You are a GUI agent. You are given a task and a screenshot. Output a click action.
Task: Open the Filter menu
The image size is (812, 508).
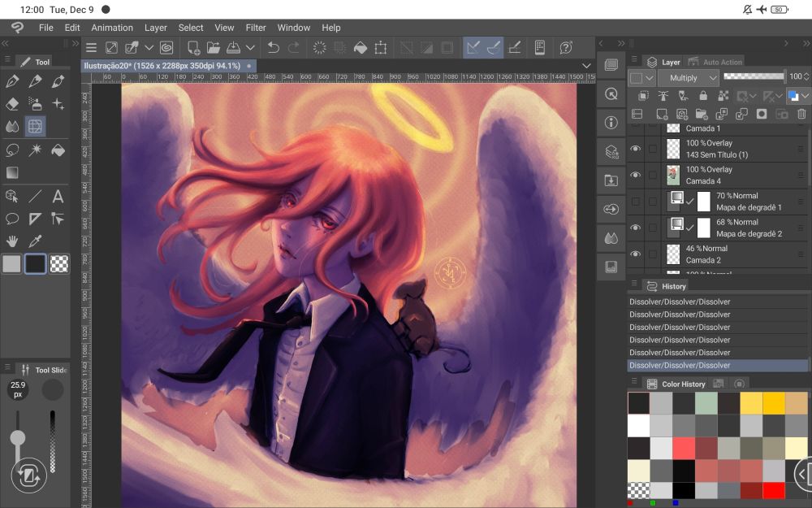point(256,28)
